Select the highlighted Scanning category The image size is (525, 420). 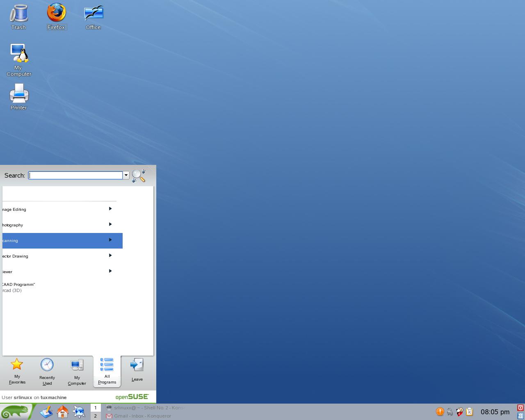[x=62, y=240]
